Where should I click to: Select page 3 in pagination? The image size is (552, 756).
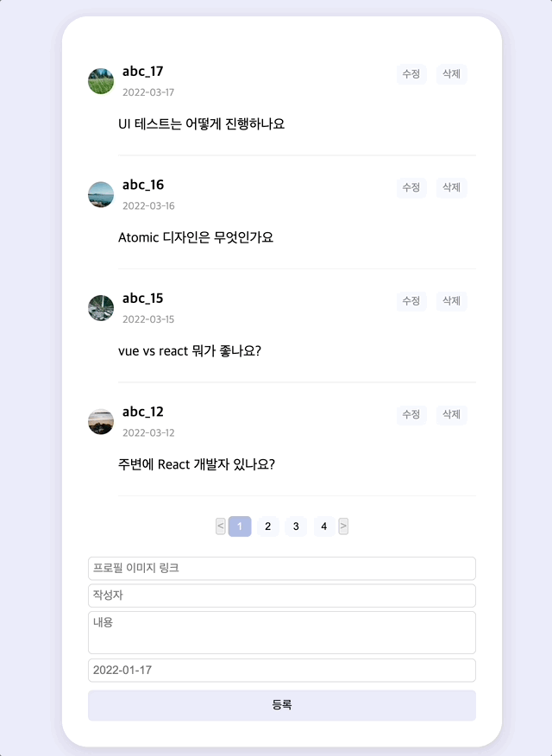296,526
